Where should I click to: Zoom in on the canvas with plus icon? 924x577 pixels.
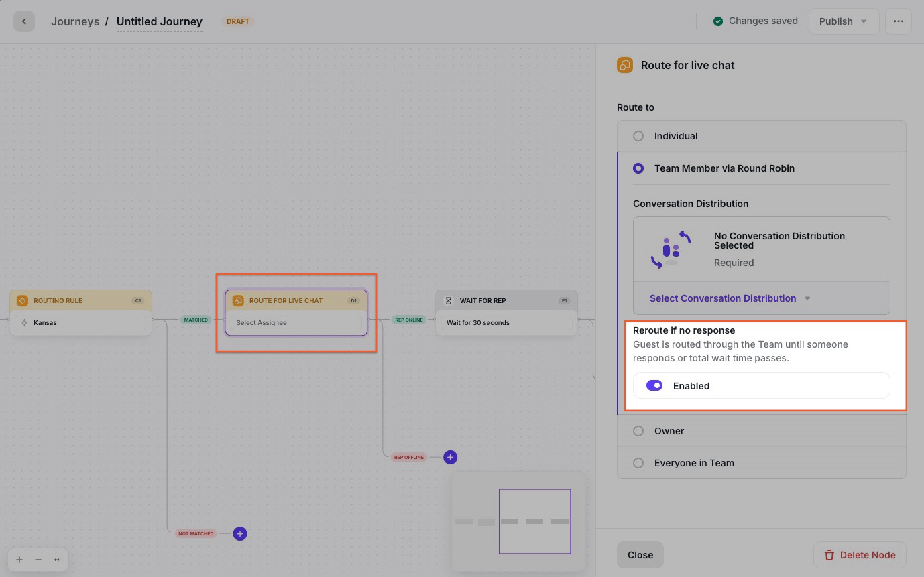(19, 560)
